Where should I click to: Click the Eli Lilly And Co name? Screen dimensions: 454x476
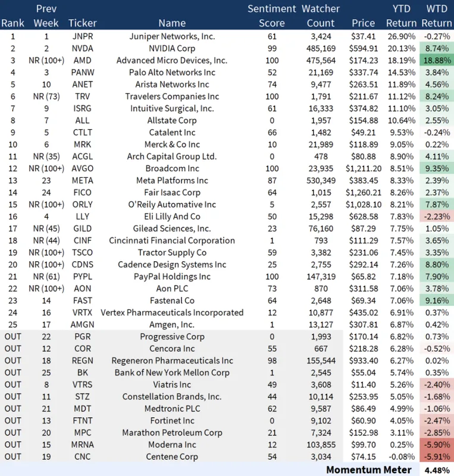point(172,216)
